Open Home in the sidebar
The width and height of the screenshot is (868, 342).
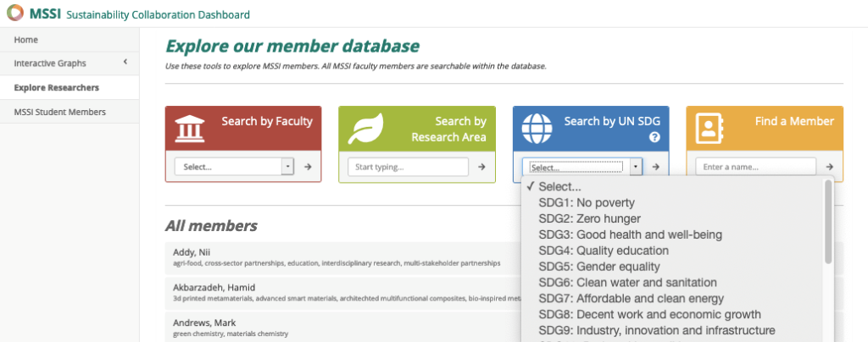[26, 40]
